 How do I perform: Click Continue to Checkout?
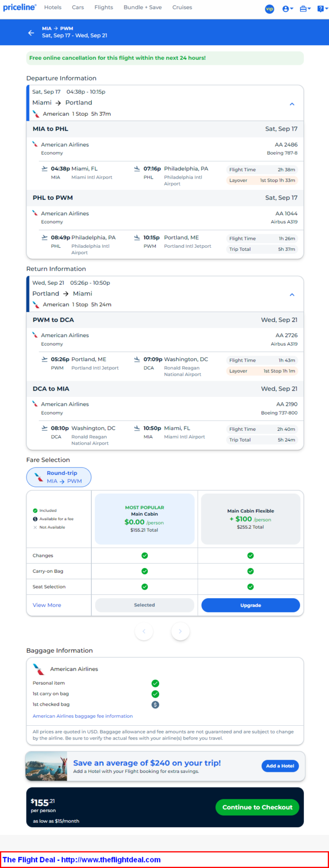click(x=257, y=807)
